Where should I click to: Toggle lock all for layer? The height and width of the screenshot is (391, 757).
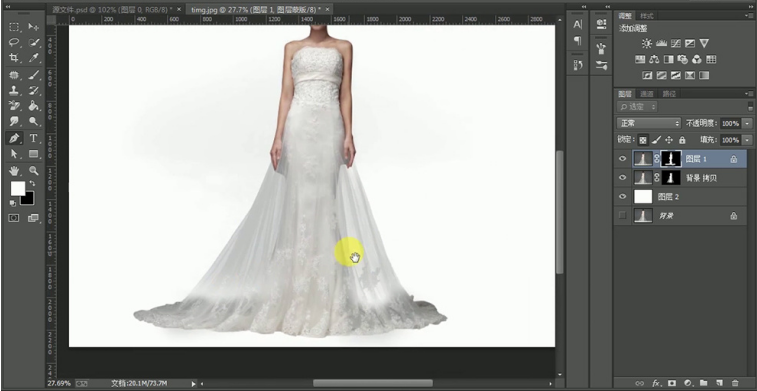[682, 140]
